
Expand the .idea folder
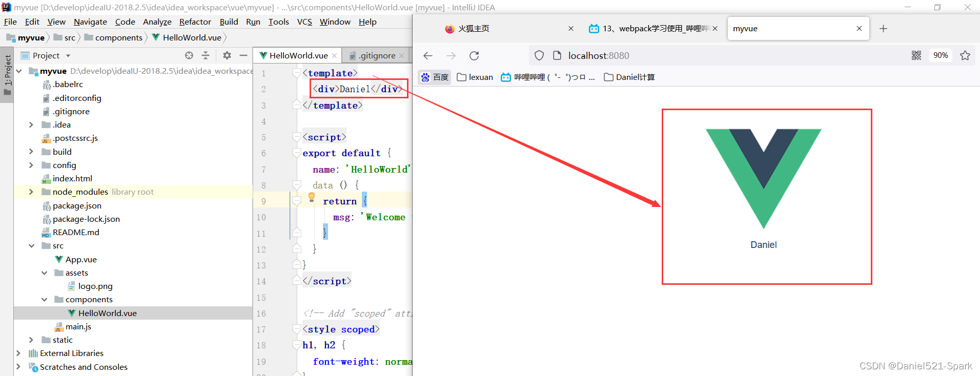[x=31, y=124]
